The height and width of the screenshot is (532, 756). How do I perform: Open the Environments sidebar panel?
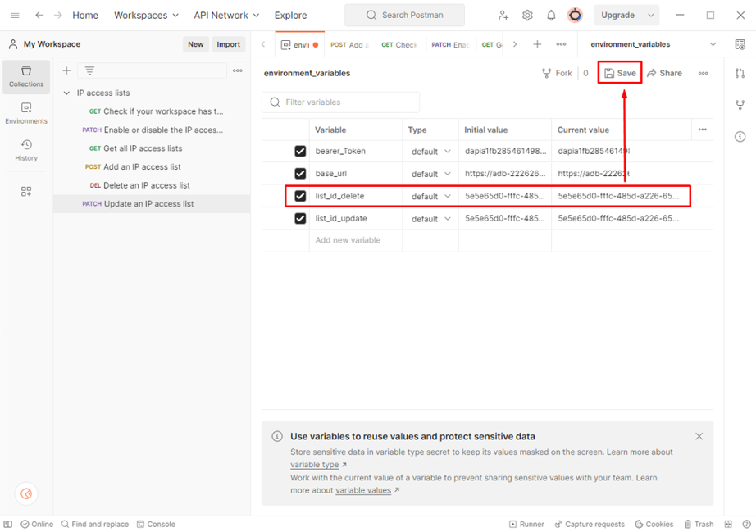point(26,113)
